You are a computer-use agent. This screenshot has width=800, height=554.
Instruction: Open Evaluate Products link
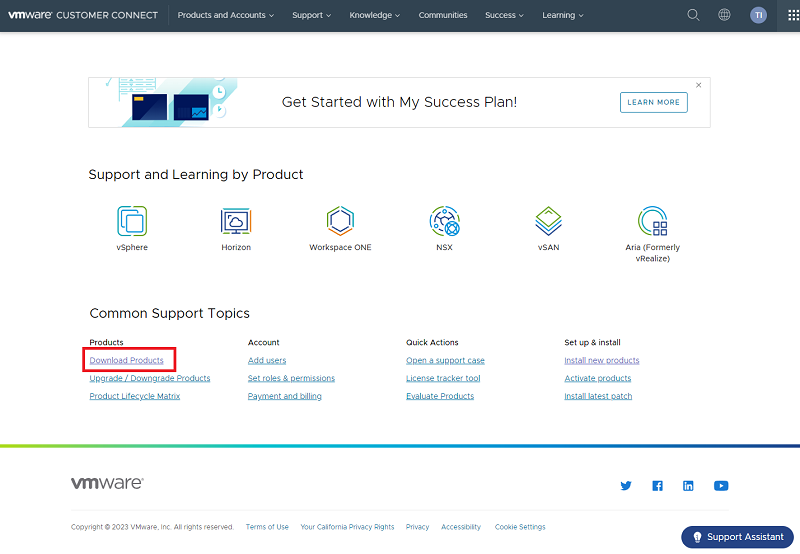tap(440, 396)
